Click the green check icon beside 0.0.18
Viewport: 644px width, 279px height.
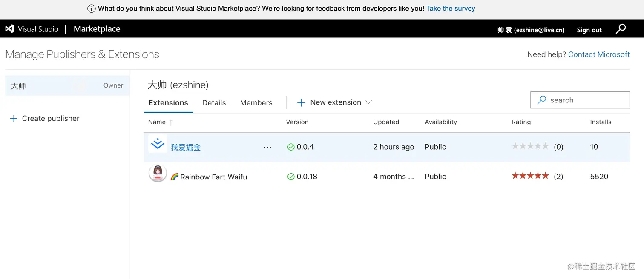tap(291, 177)
